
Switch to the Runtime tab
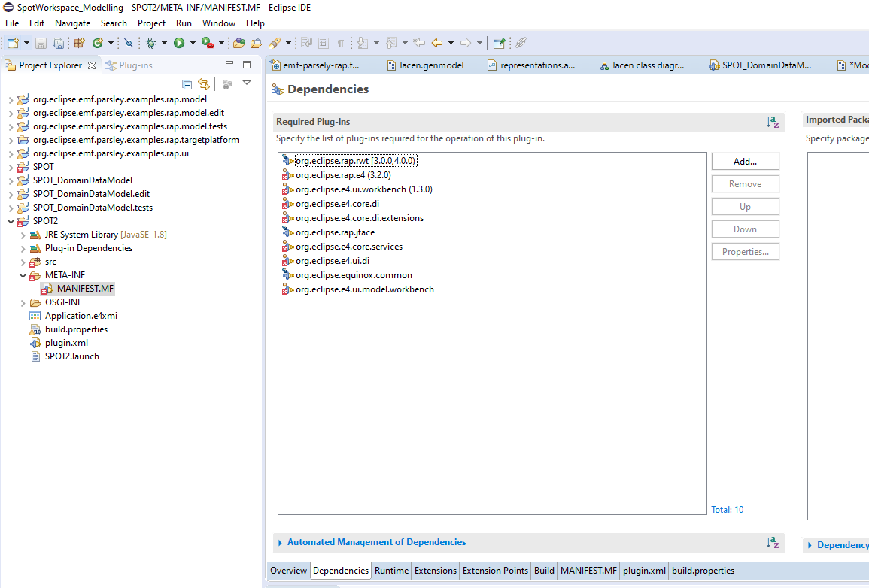point(391,571)
